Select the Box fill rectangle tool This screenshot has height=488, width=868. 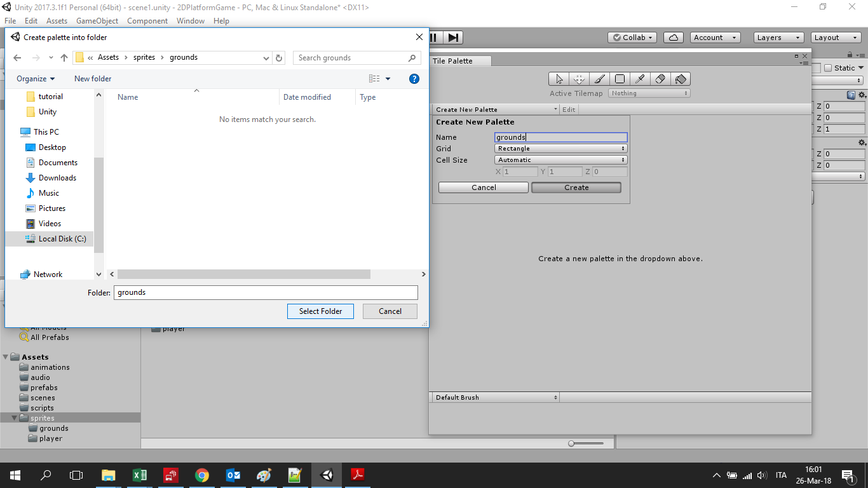[x=620, y=79]
